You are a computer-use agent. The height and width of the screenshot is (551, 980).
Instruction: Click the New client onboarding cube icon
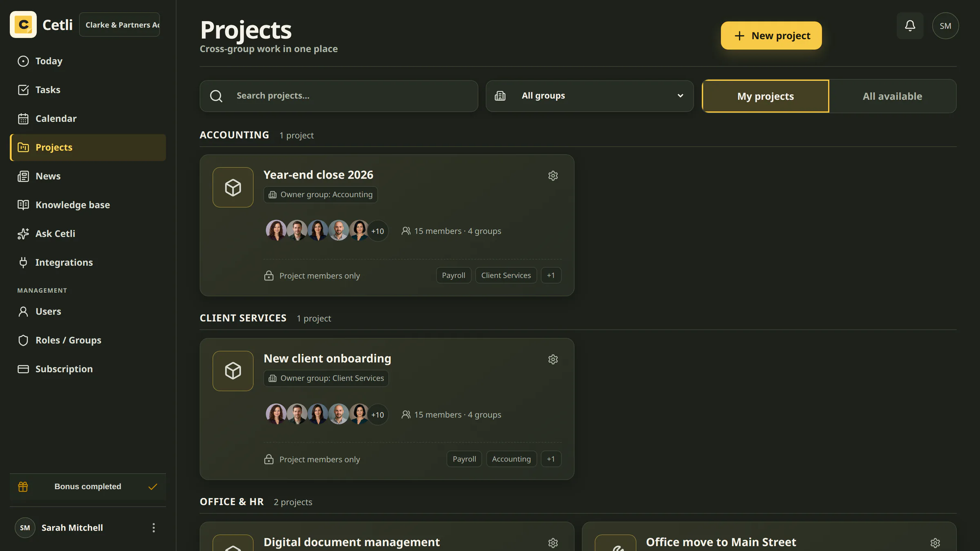click(x=233, y=371)
